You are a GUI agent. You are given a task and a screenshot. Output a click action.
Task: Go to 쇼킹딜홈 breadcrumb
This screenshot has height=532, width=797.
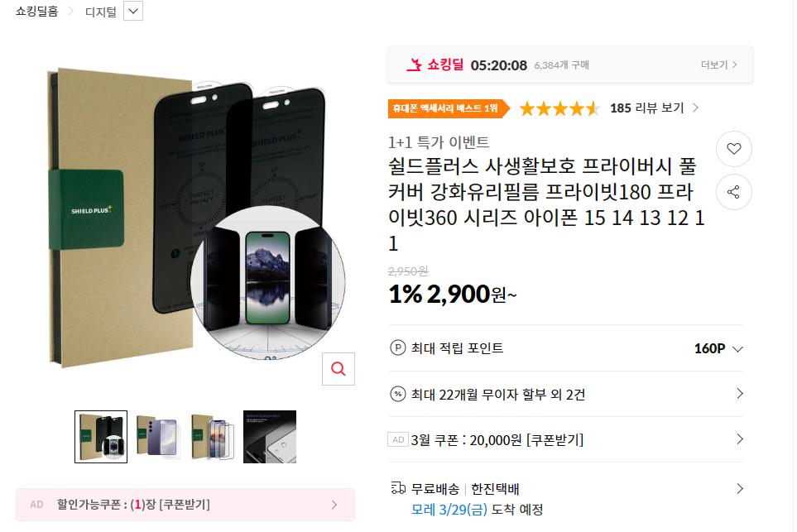(x=37, y=12)
